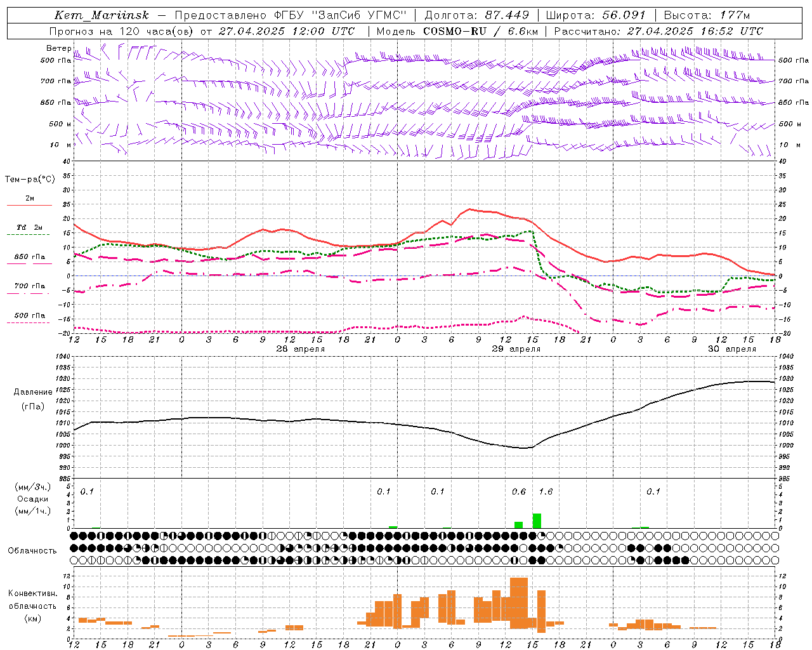Click the Давление pressure panel label

[32, 392]
